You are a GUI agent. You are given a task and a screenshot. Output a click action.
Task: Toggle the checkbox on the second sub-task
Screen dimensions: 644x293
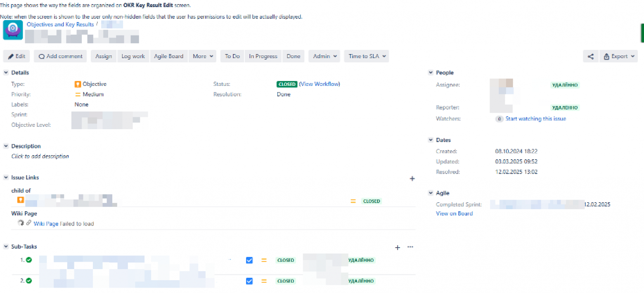coord(249,281)
